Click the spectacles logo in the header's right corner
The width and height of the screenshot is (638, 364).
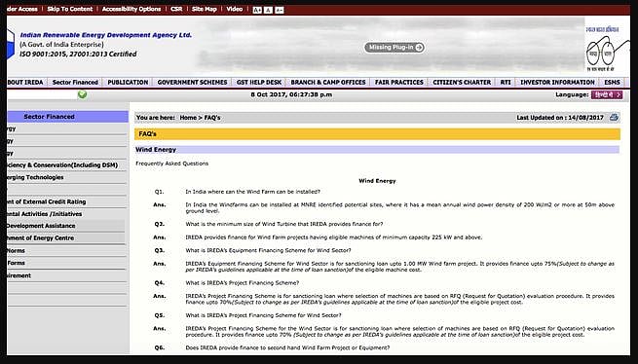pos(607,51)
